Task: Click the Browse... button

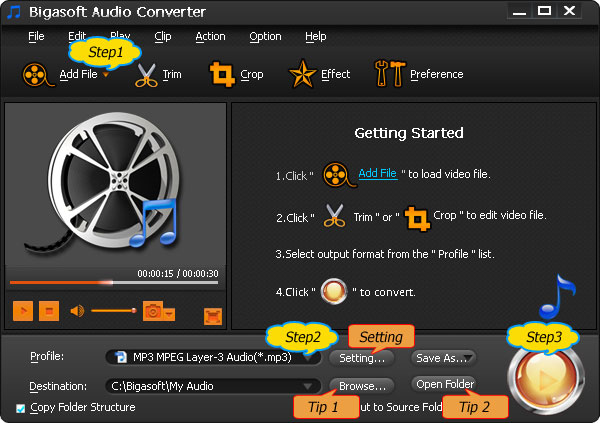Action: coord(362,386)
